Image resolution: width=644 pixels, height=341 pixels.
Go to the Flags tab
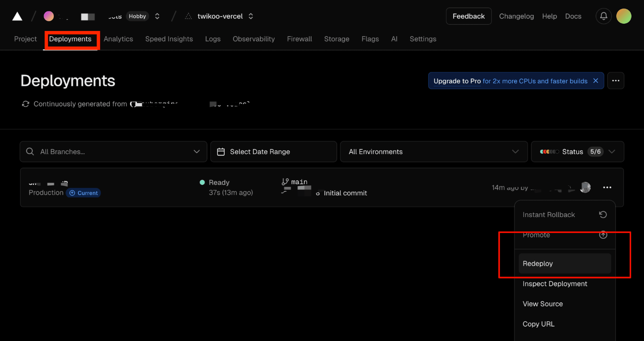click(x=370, y=39)
